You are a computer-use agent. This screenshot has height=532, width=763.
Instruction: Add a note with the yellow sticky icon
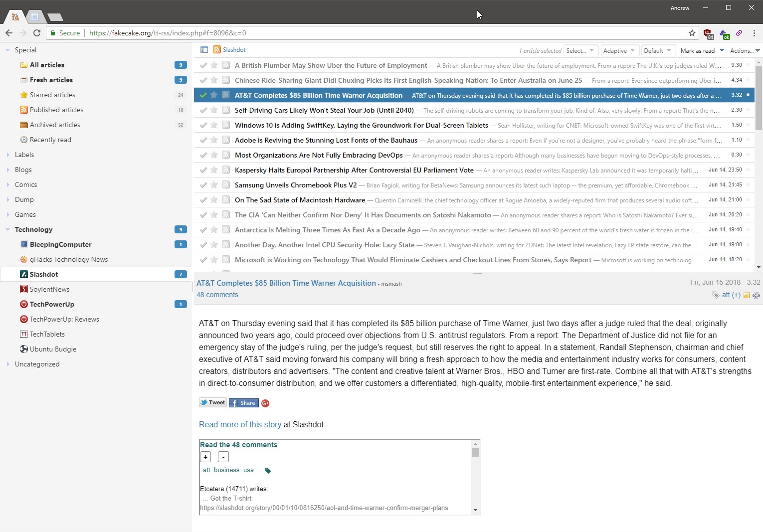click(x=747, y=295)
